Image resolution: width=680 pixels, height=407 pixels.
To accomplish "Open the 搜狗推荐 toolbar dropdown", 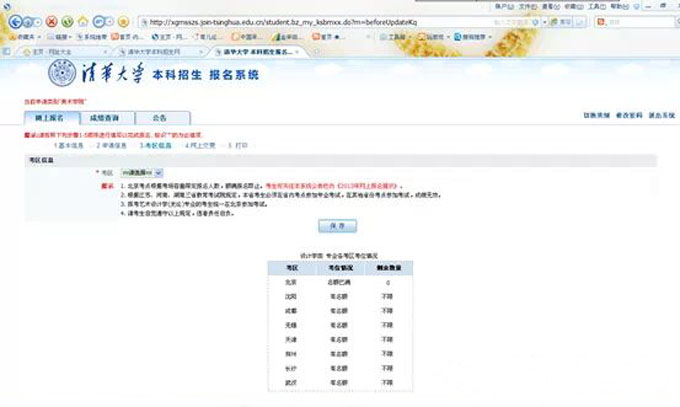I will click(x=473, y=37).
